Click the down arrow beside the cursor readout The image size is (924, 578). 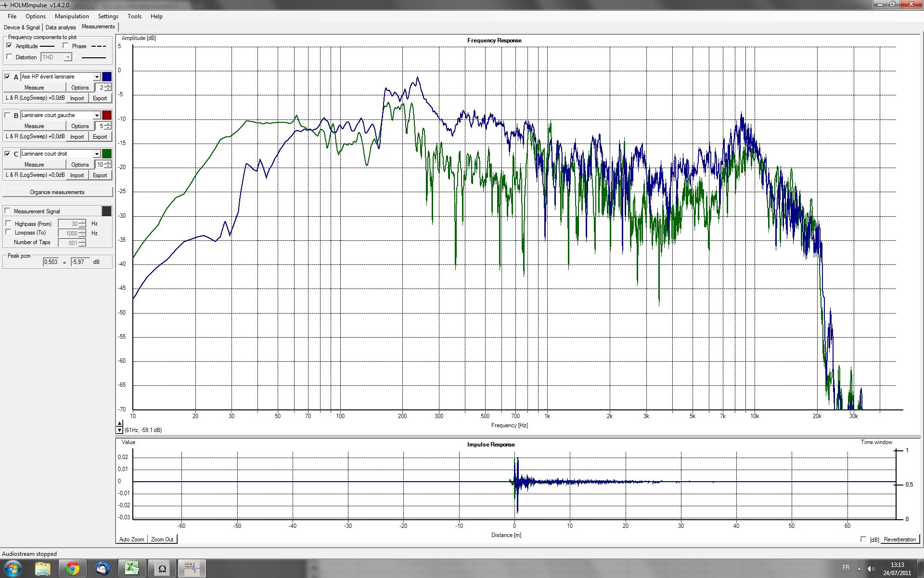[120, 430]
